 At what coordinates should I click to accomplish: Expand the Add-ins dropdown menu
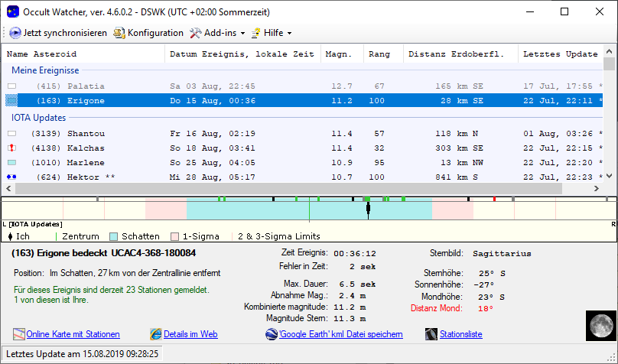(217, 33)
